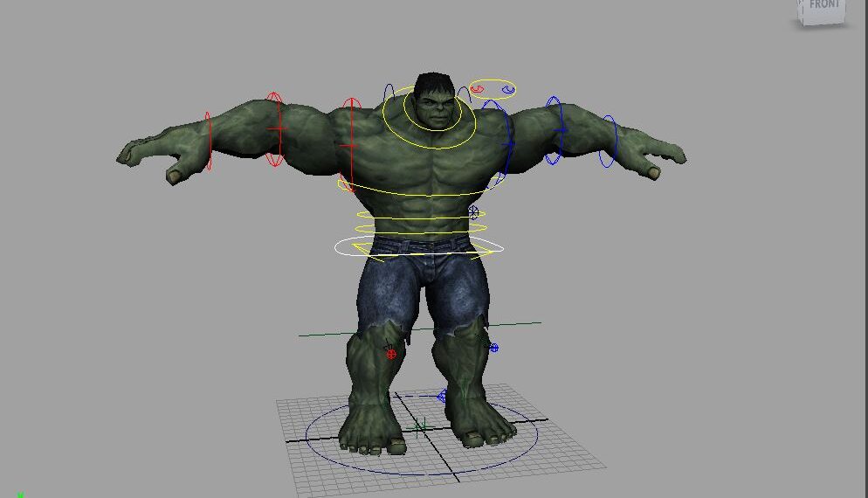Select the blue elbow control circle
Screen dimensions: 868x498
click(555, 131)
